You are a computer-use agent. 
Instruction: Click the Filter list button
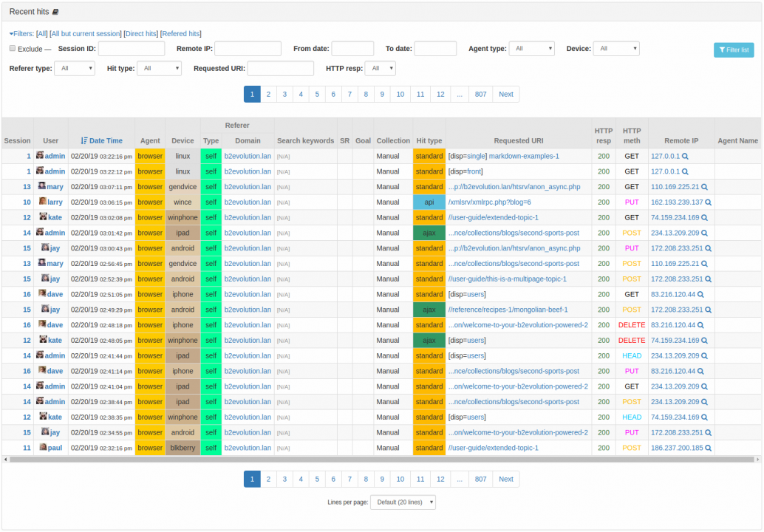pos(734,50)
